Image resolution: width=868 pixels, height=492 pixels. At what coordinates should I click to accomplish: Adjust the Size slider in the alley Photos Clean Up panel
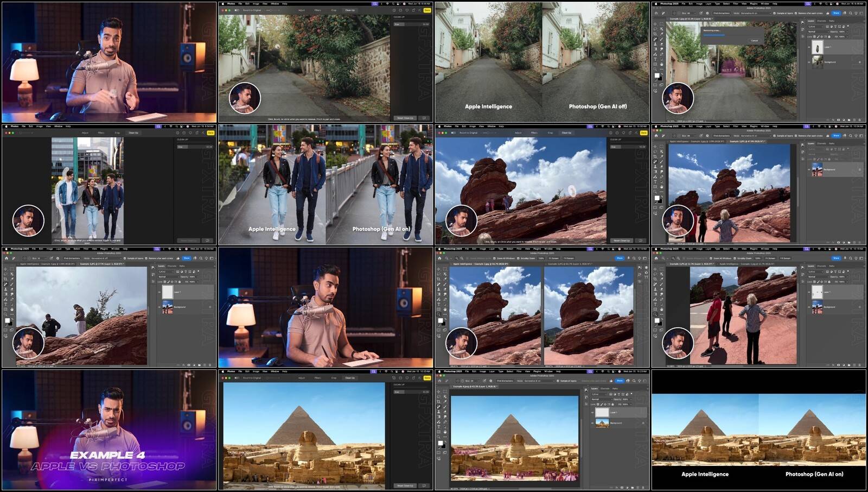pos(411,24)
